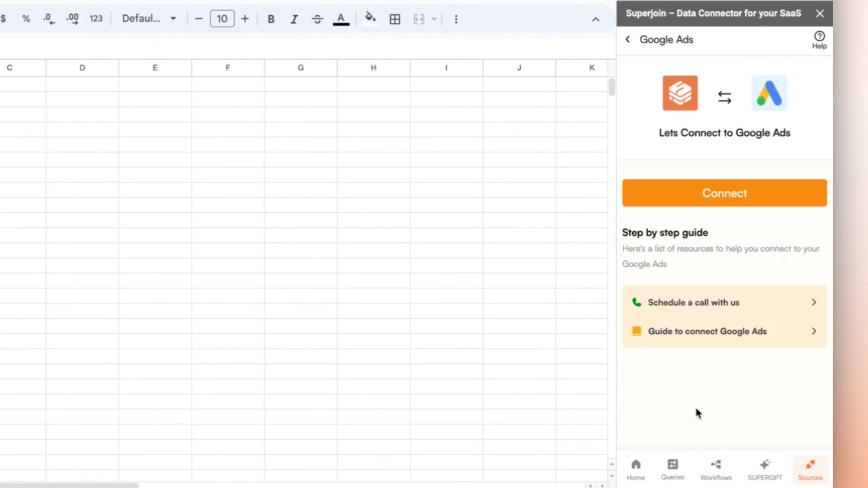The width and height of the screenshot is (868, 488).
Task: Click the scroll down arrow of sheet
Action: [x=612, y=476]
